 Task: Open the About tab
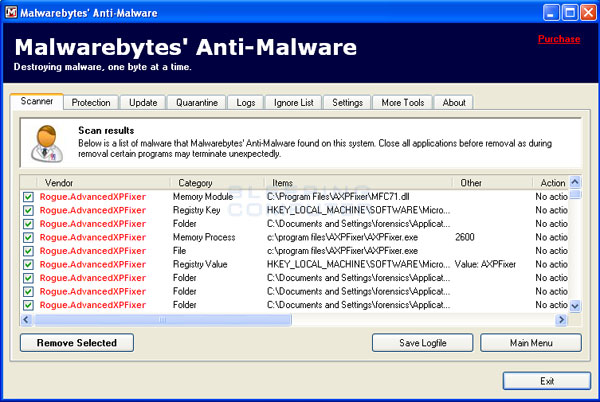point(454,103)
